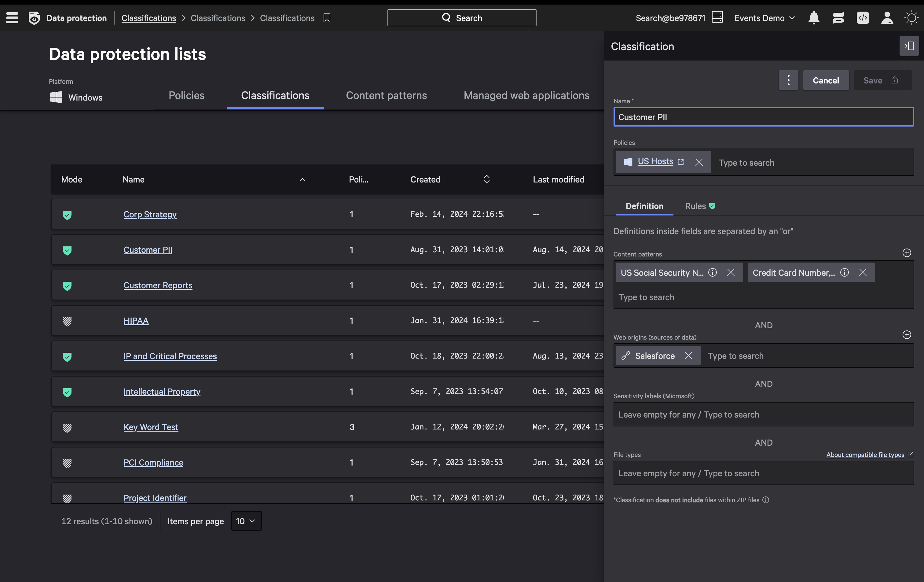Add a content pattern with plus icon
Image resolution: width=924 pixels, height=582 pixels.
click(x=906, y=252)
